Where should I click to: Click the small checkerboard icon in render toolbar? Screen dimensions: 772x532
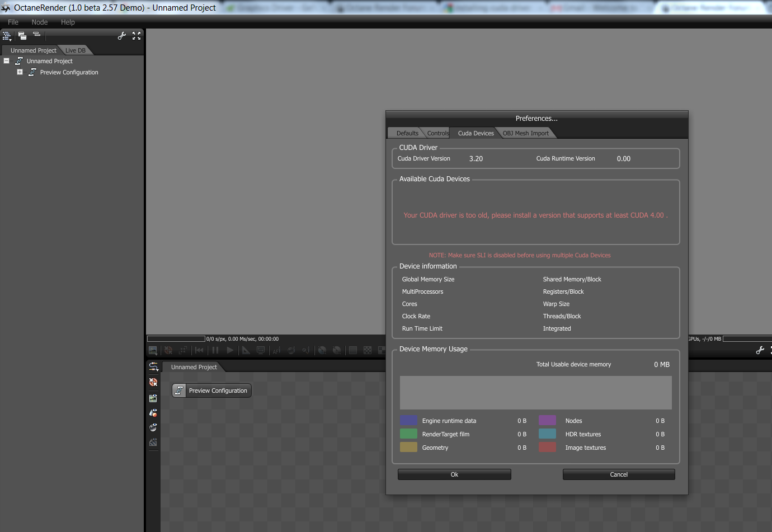[368, 350]
